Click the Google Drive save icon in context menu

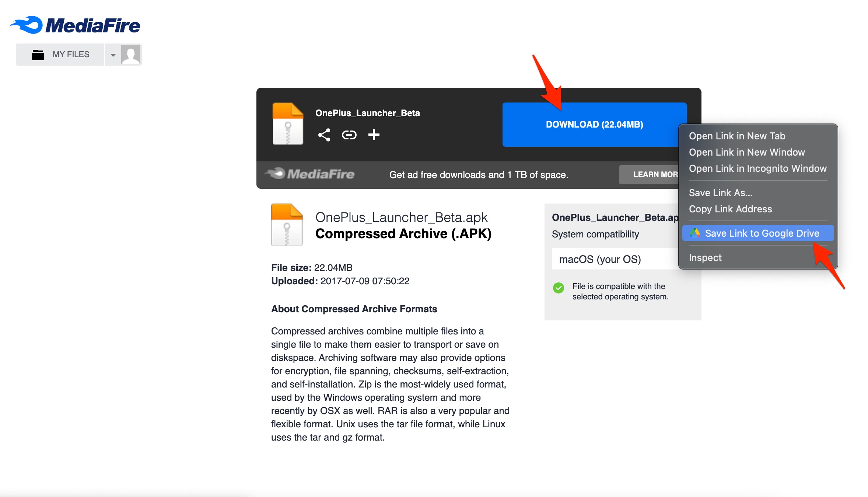click(693, 233)
